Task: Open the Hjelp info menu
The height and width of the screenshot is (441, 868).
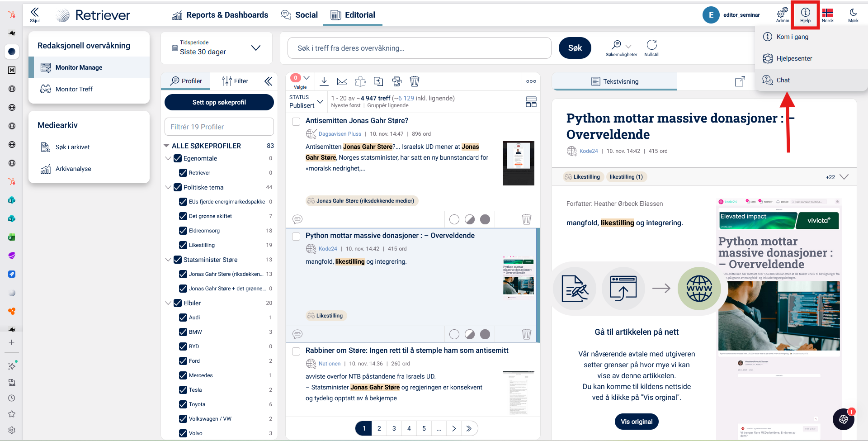Action: [x=805, y=15]
